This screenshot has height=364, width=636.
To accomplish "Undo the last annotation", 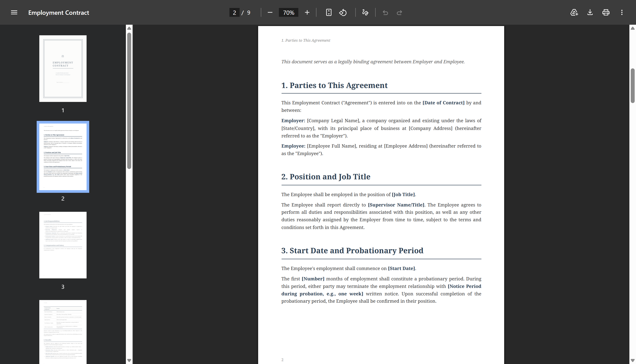I will point(385,13).
